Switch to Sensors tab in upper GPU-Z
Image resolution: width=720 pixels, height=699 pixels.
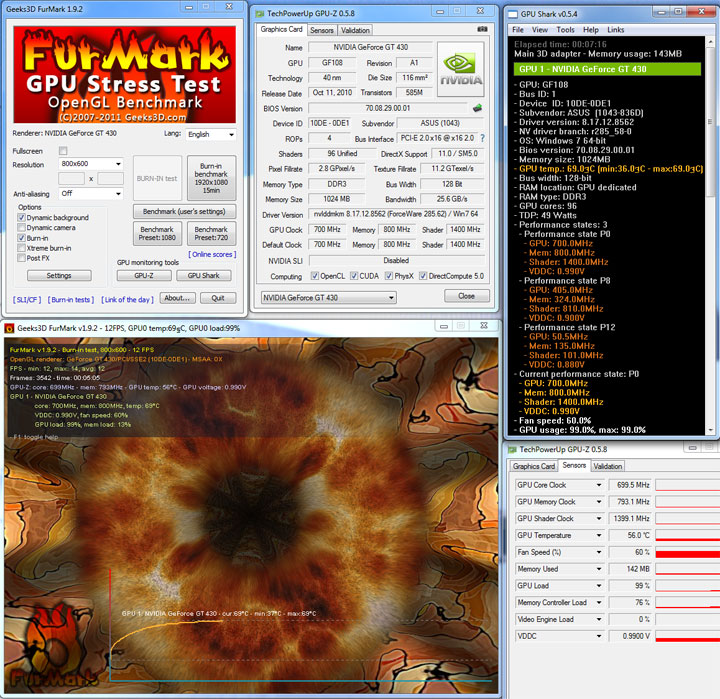pyautogui.click(x=321, y=30)
